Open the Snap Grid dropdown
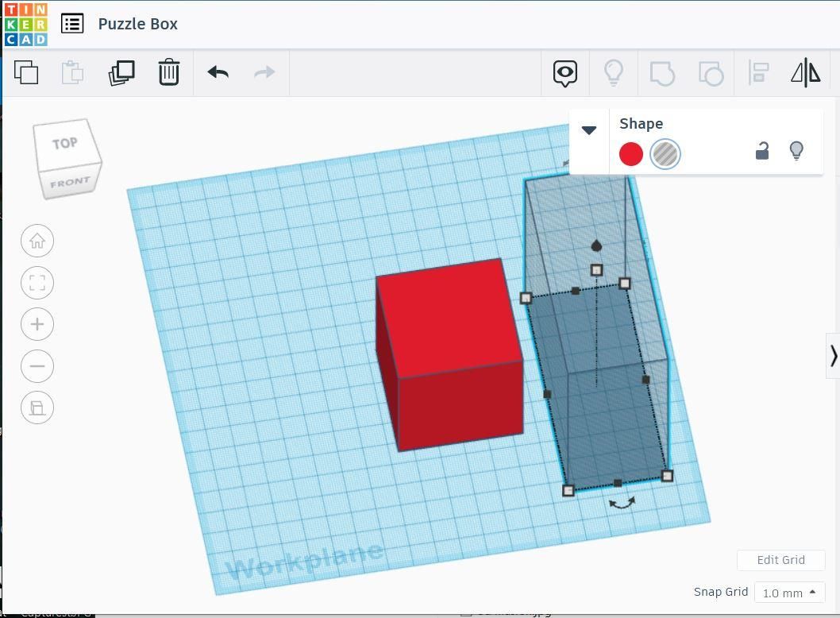Image resolution: width=840 pixels, height=618 pixels. [790, 593]
